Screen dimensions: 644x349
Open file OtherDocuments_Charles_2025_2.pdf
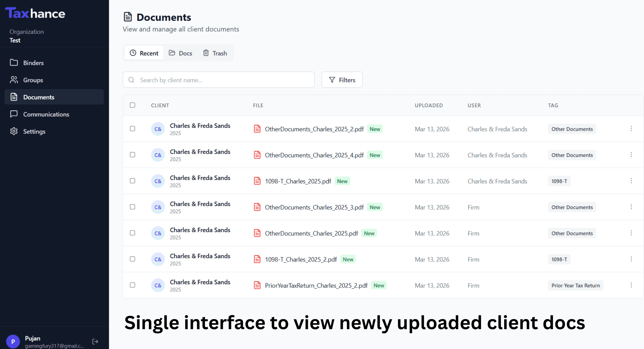point(314,129)
